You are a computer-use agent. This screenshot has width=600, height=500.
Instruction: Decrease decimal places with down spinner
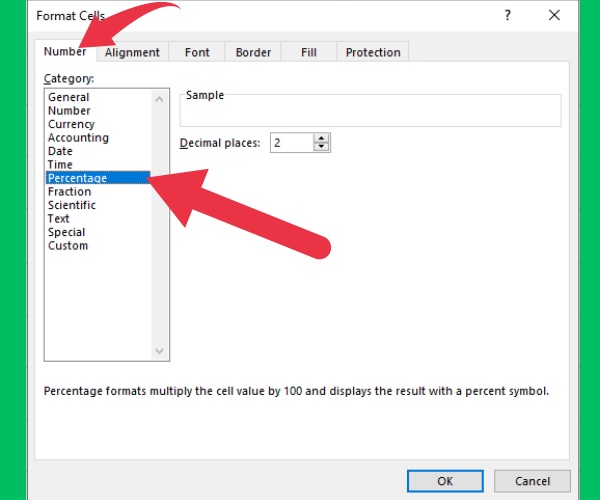[321, 147]
